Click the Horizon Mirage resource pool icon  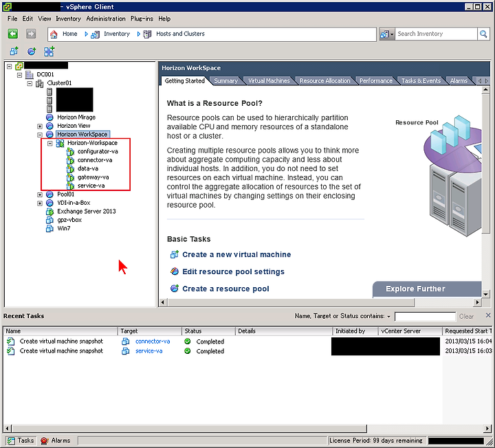49,117
